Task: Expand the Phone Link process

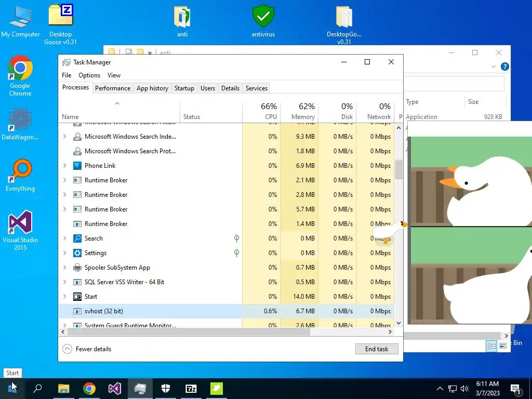Action: pyautogui.click(x=64, y=166)
